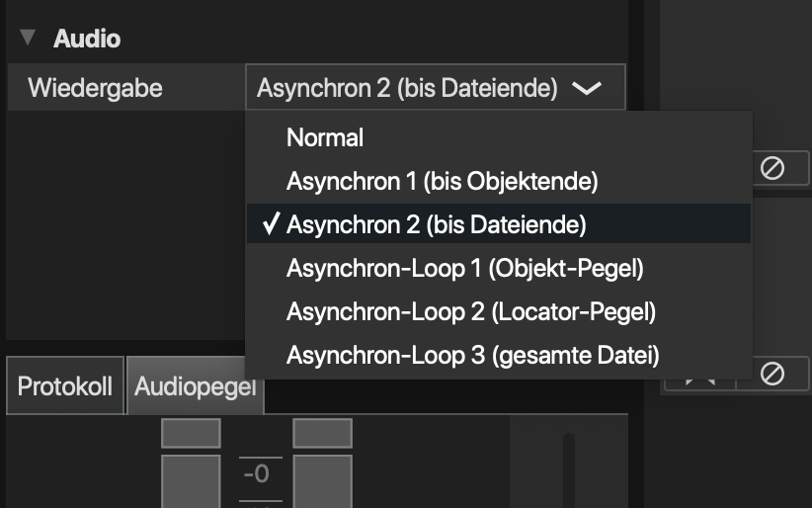Click the lower circle-slash icon button

772,374
